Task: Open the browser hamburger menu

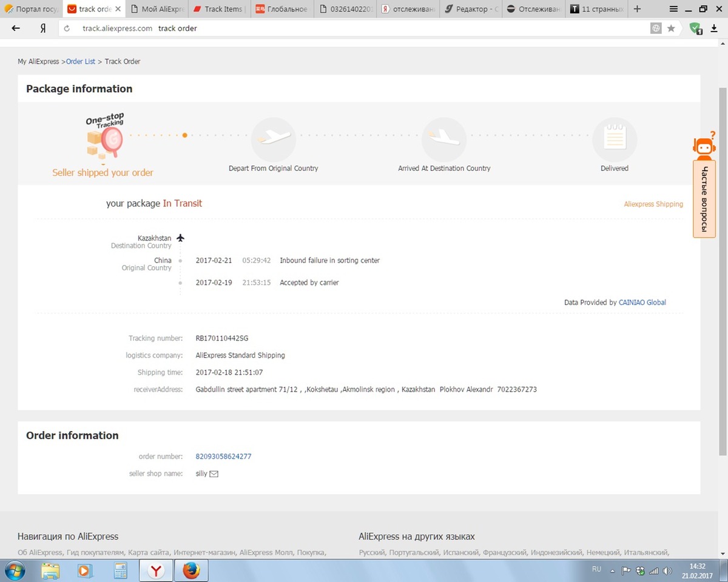Action: [x=673, y=9]
